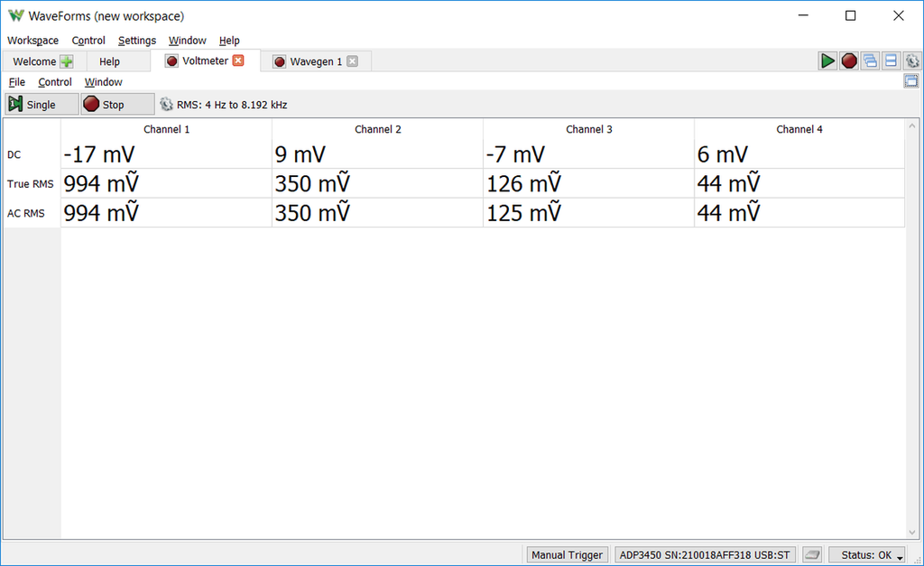Undock the Voltmeter instrument window
924x566 pixels.
pos(911,81)
